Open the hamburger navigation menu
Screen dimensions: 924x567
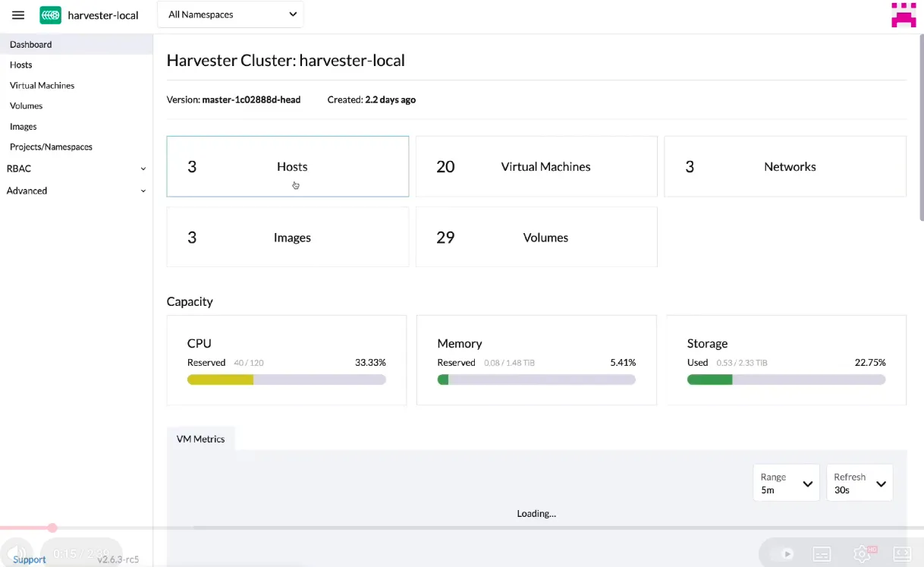pos(17,14)
